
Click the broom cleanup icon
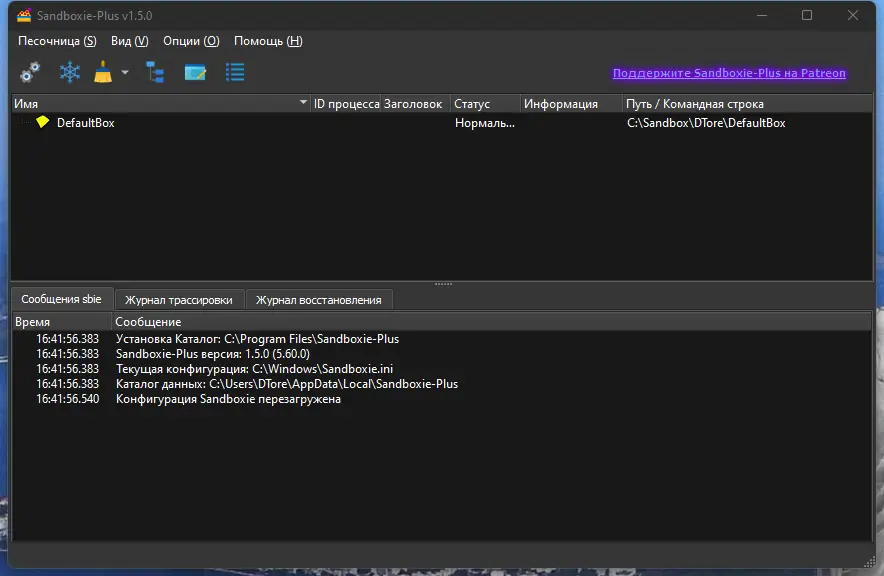click(103, 72)
